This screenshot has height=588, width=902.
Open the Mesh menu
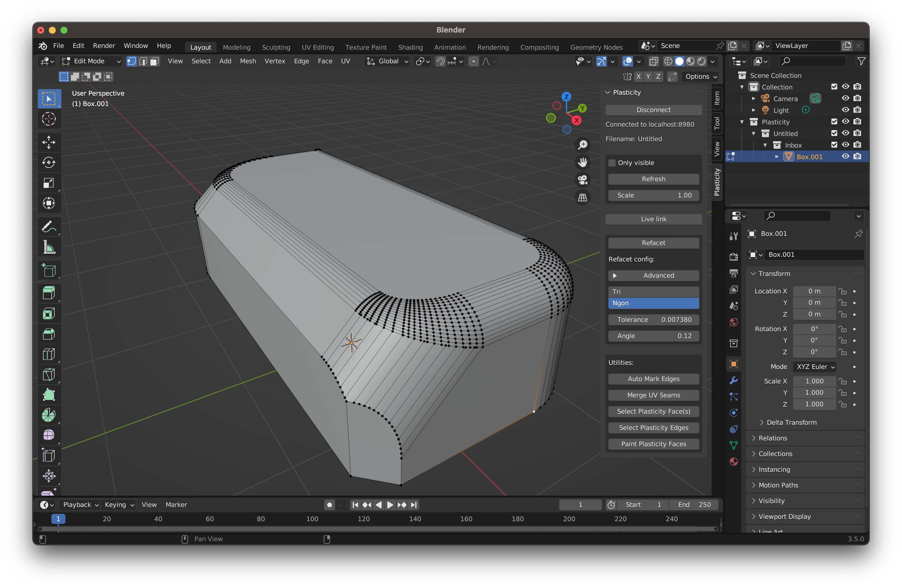(x=248, y=61)
